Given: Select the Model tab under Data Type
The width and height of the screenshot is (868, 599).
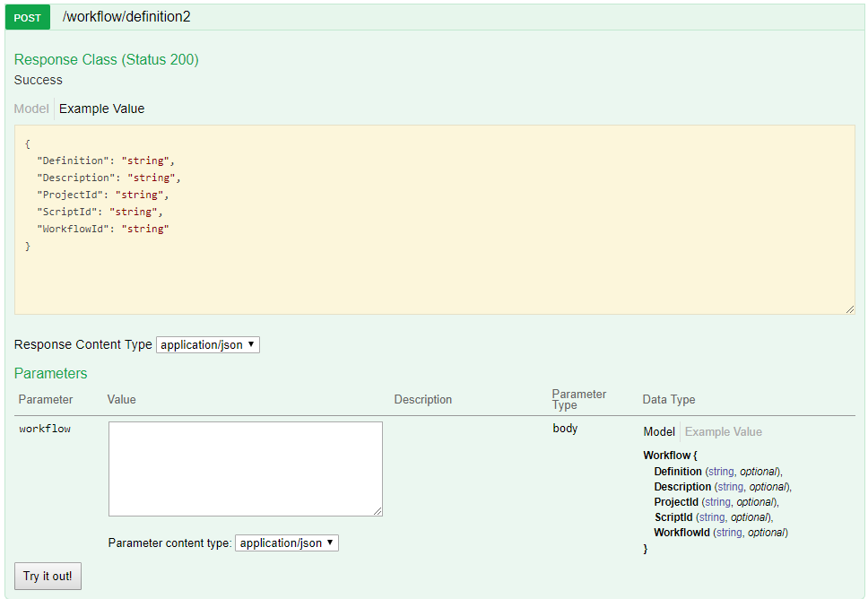Looking at the screenshot, I should (x=659, y=431).
